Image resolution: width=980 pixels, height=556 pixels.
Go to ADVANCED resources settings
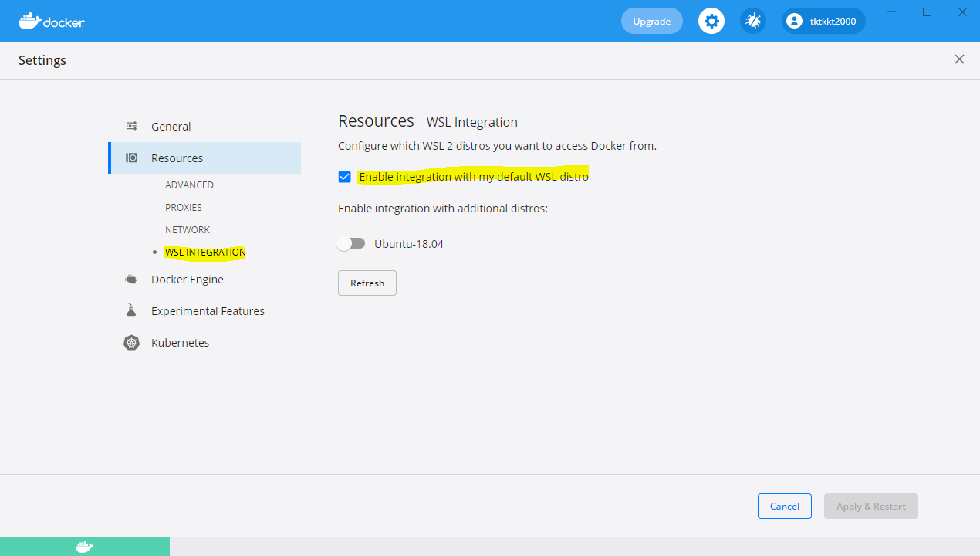pyautogui.click(x=189, y=185)
